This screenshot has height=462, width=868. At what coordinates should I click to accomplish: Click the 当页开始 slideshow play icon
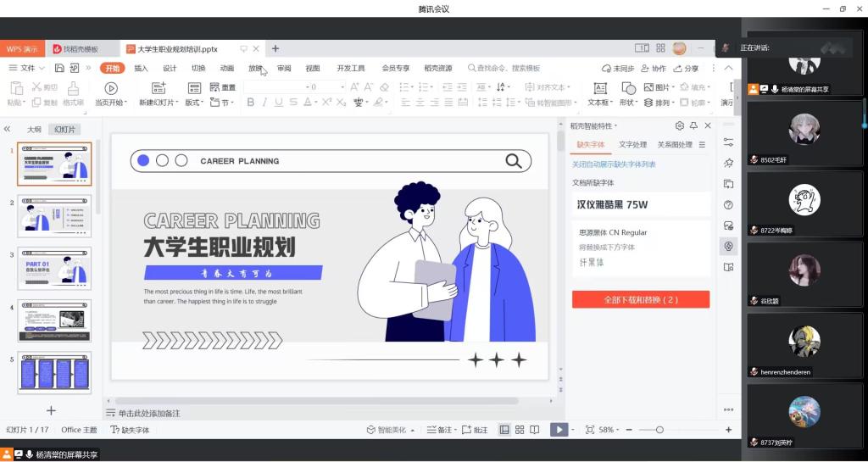pos(110,87)
